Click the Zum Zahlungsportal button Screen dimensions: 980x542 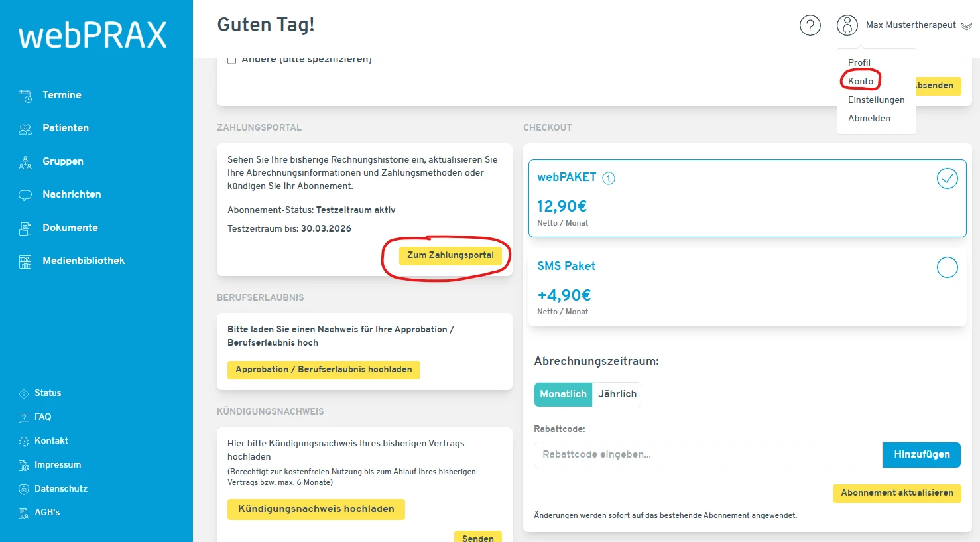[x=450, y=255]
